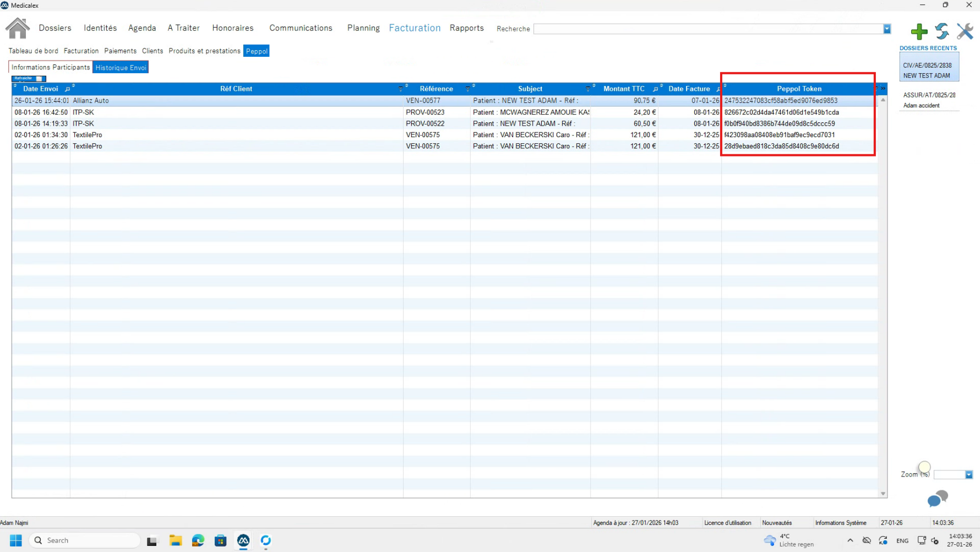Open the Paiements sub-tab
980x552 pixels.
coord(120,51)
